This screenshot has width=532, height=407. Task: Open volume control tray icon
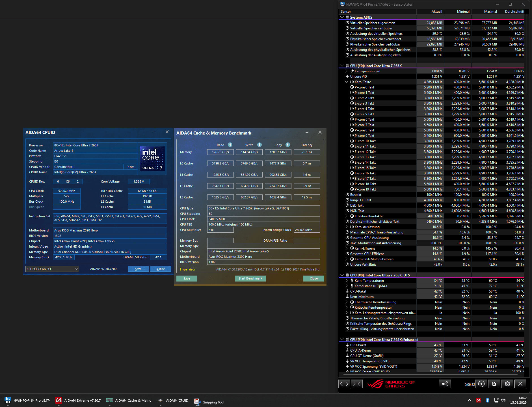(503, 400)
